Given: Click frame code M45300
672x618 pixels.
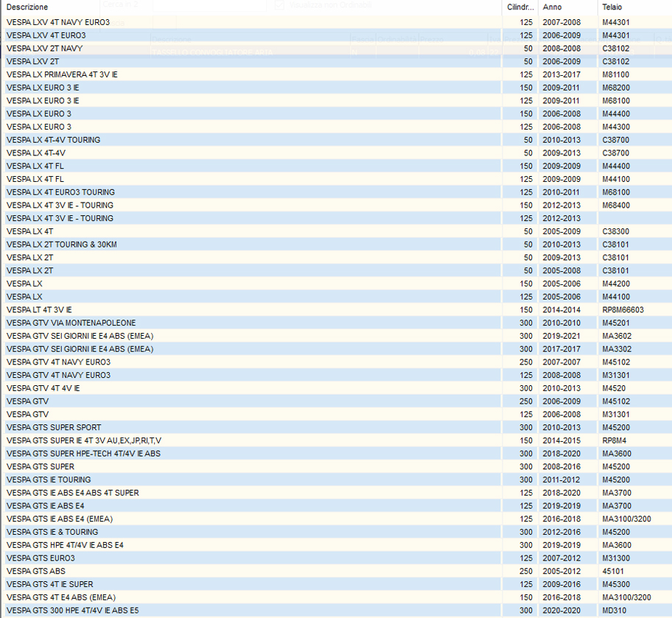Looking at the screenshot, I should [x=616, y=584].
